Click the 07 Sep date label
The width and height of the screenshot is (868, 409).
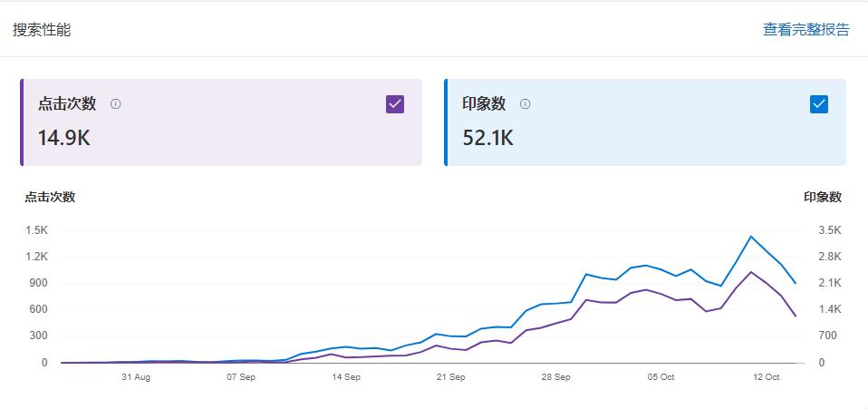point(240,377)
